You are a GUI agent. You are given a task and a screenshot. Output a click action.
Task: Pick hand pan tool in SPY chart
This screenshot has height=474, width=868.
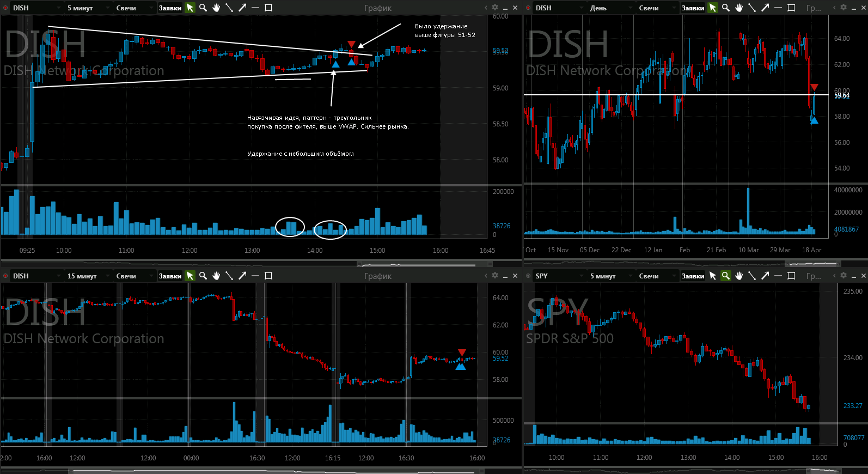tap(739, 276)
